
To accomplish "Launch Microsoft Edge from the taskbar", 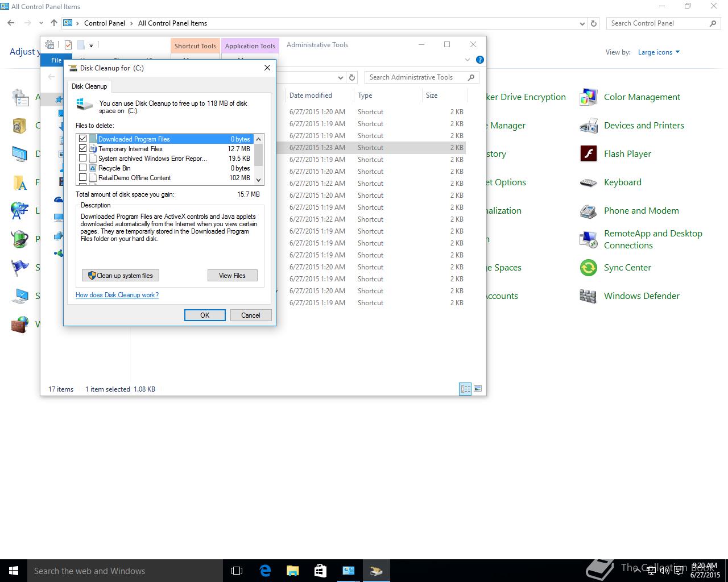I will [x=265, y=571].
